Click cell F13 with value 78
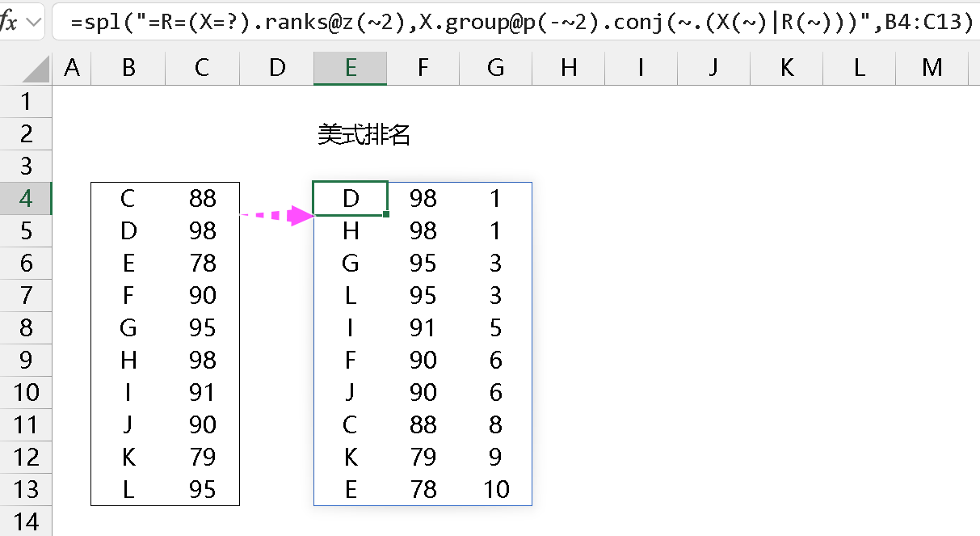Viewport: 980px width, 536px height. click(423, 490)
